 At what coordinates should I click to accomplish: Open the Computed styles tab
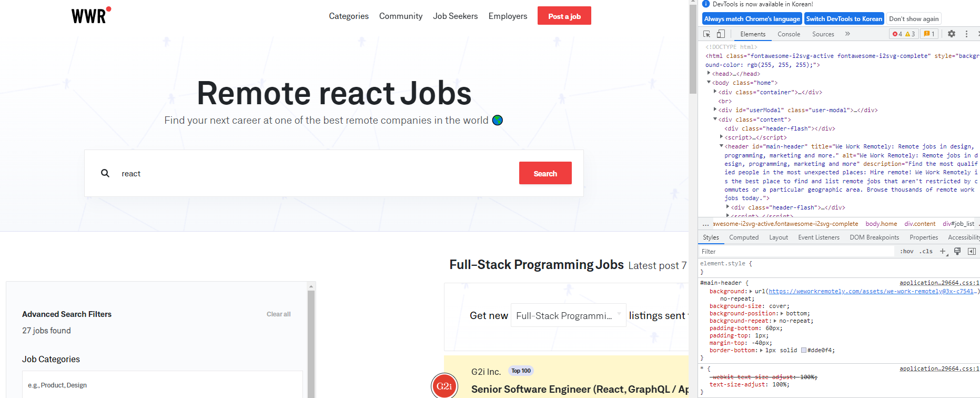point(744,237)
